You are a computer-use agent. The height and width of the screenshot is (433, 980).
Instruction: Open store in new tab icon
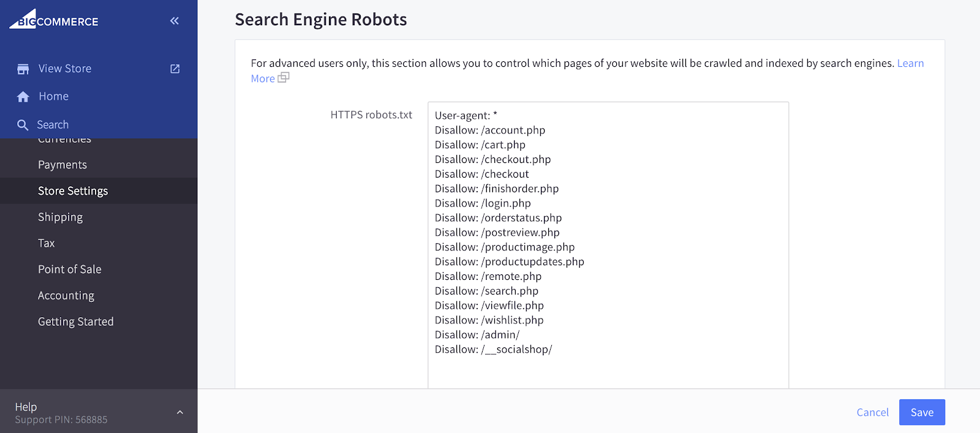pyautogui.click(x=175, y=69)
